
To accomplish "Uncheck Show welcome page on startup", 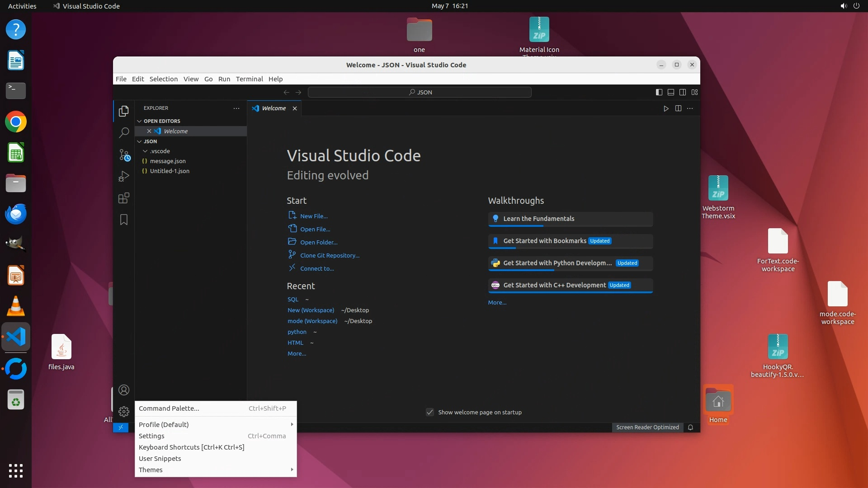I will (x=430, y=412).
